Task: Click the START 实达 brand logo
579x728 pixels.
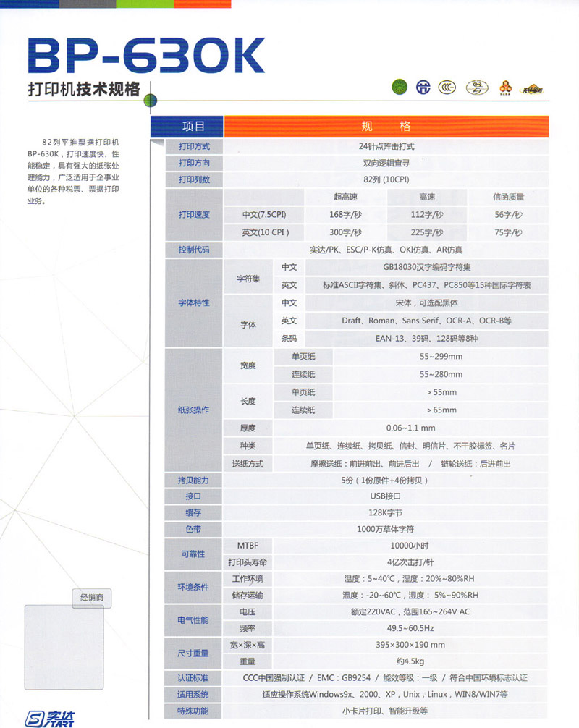Action: (x=50, y=719)
